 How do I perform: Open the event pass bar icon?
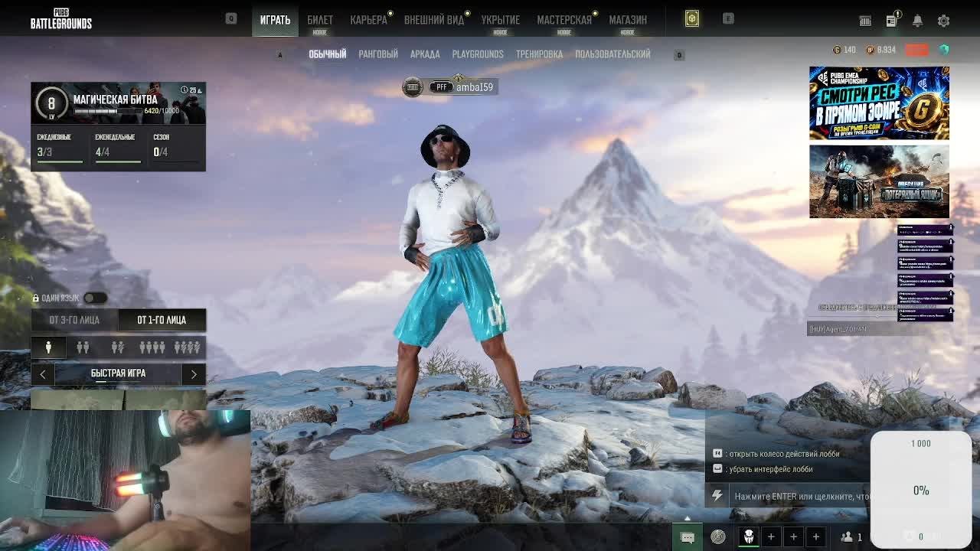click(865, 21)
